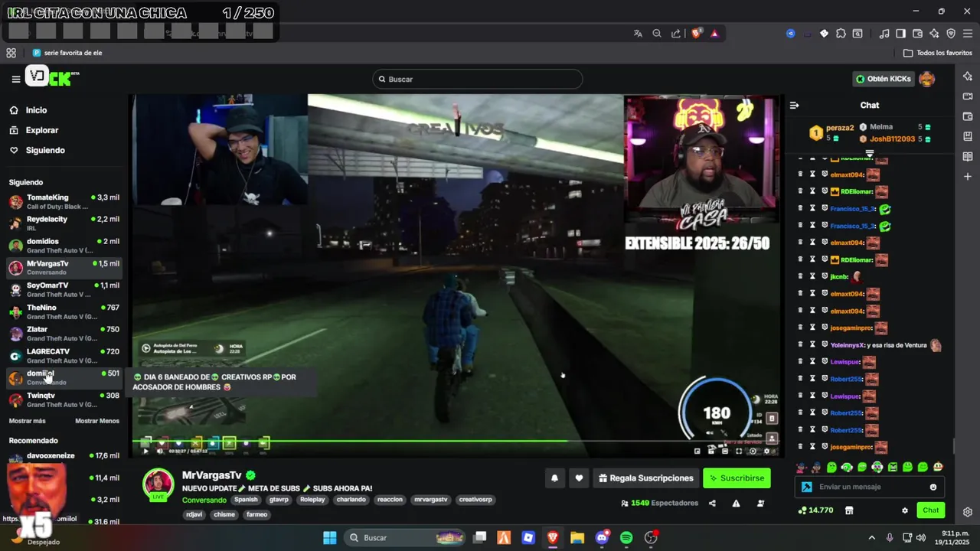
Task: Click the Buscar search field on Kick
Action: tap(477, 79)
